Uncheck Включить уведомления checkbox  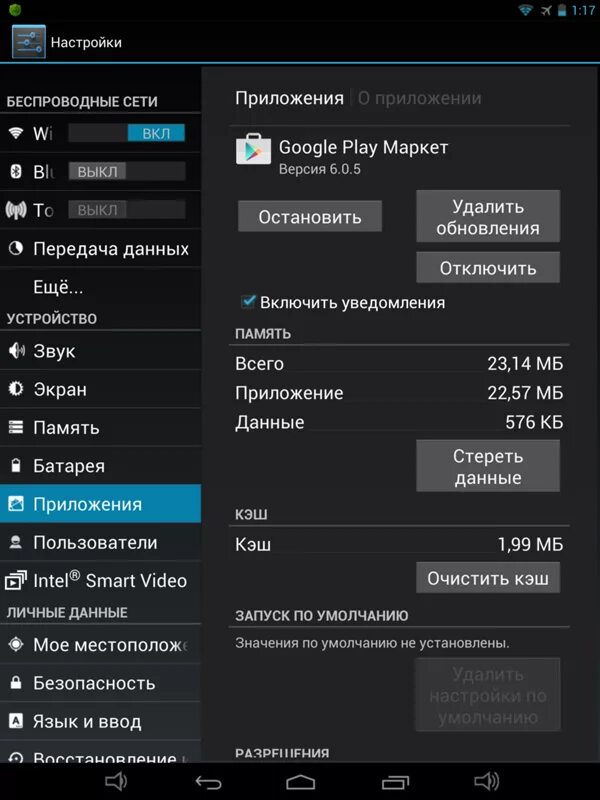click(x=248, y=302)
